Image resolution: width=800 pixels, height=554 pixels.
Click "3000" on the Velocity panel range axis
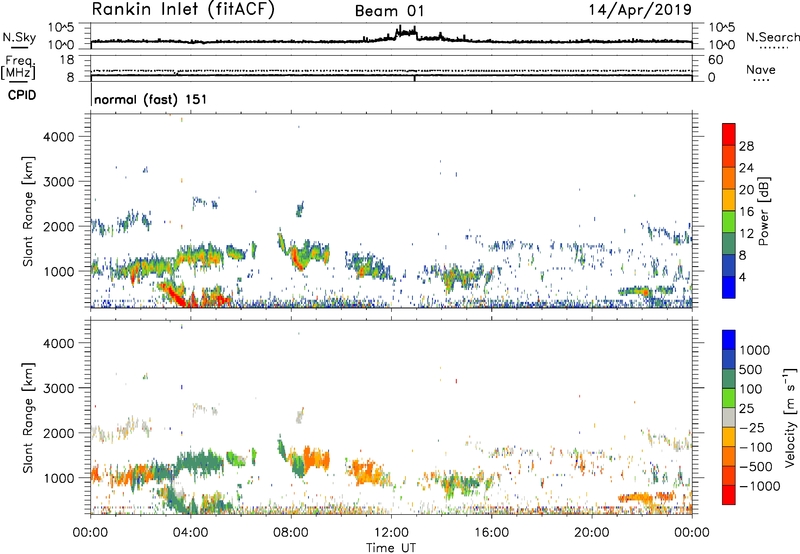58,388
